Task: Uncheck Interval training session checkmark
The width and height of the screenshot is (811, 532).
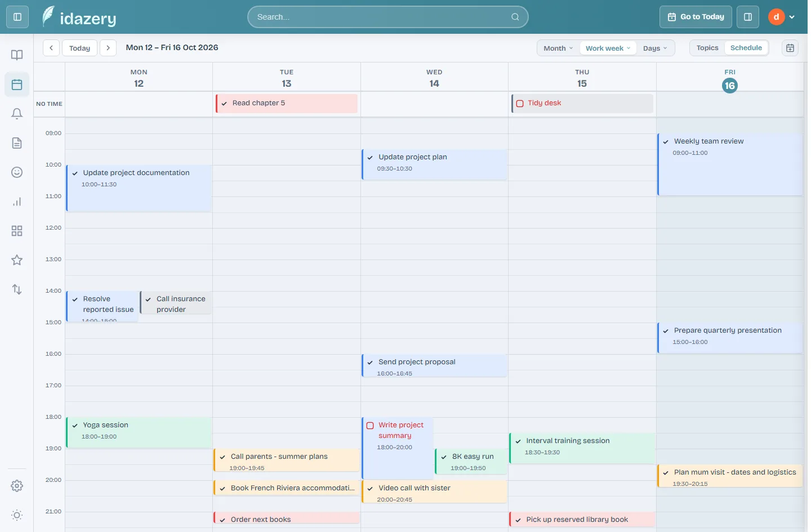Action: pyautogui.click(x=518, y=441)
